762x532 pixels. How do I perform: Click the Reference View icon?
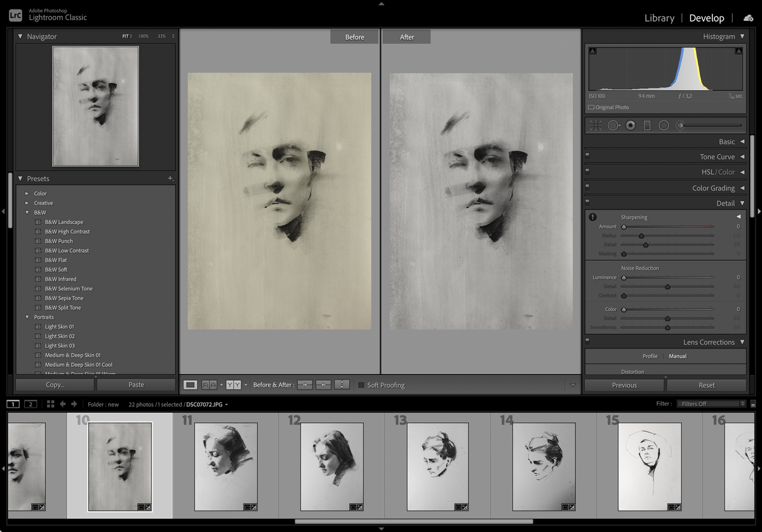[209, 385]
